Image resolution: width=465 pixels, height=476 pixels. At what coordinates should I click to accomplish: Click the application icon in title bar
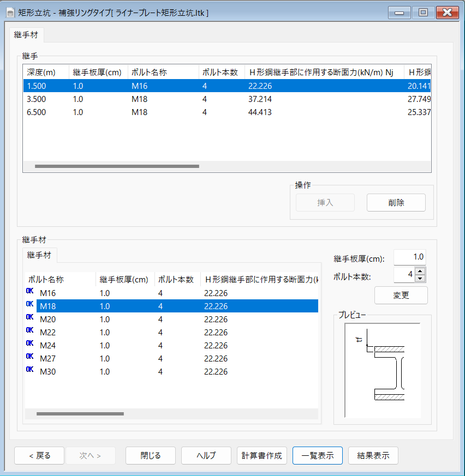click(10, 12)
